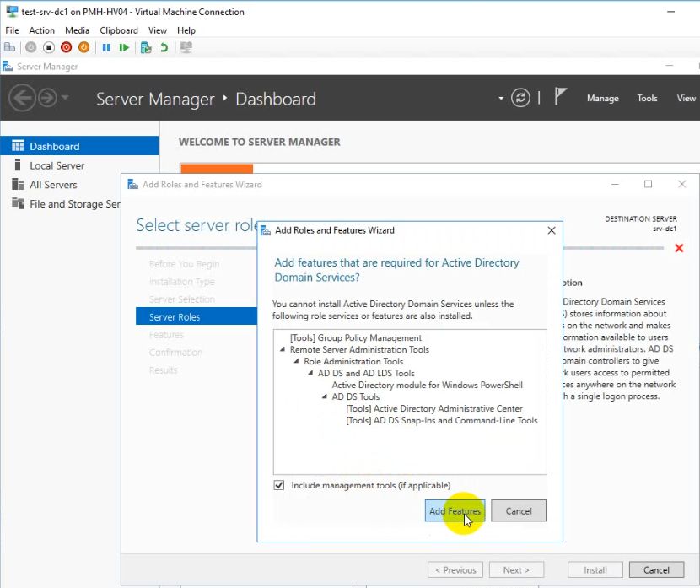The width and height of the screenshot is (700, 588).
Task: Click the Add Features button
Action: coord(455,510)
